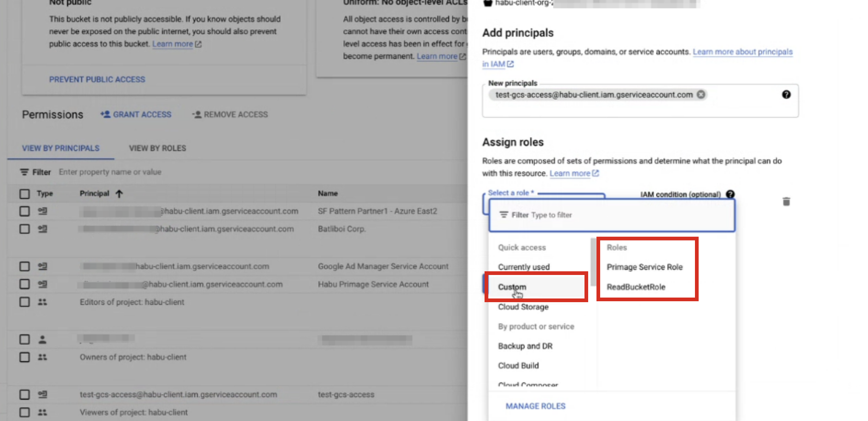868x421 pixels.
Task: Click the Filter icon in permissions table
Action: 24,172
